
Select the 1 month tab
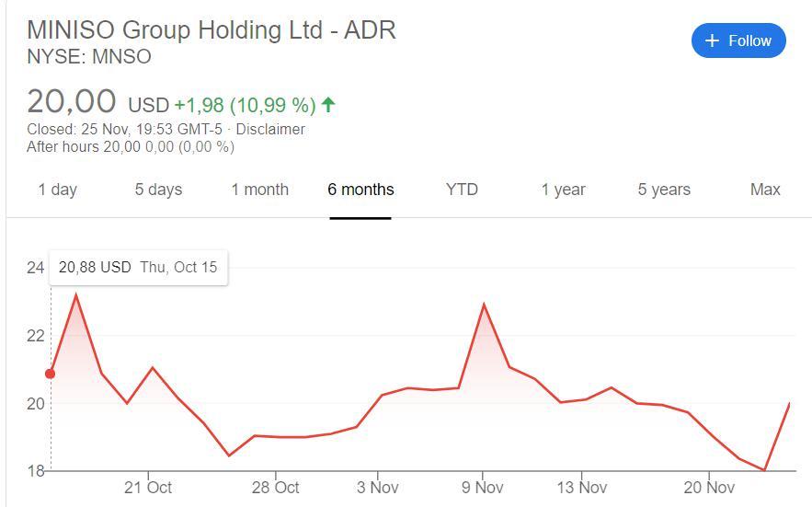pos(259,190)
